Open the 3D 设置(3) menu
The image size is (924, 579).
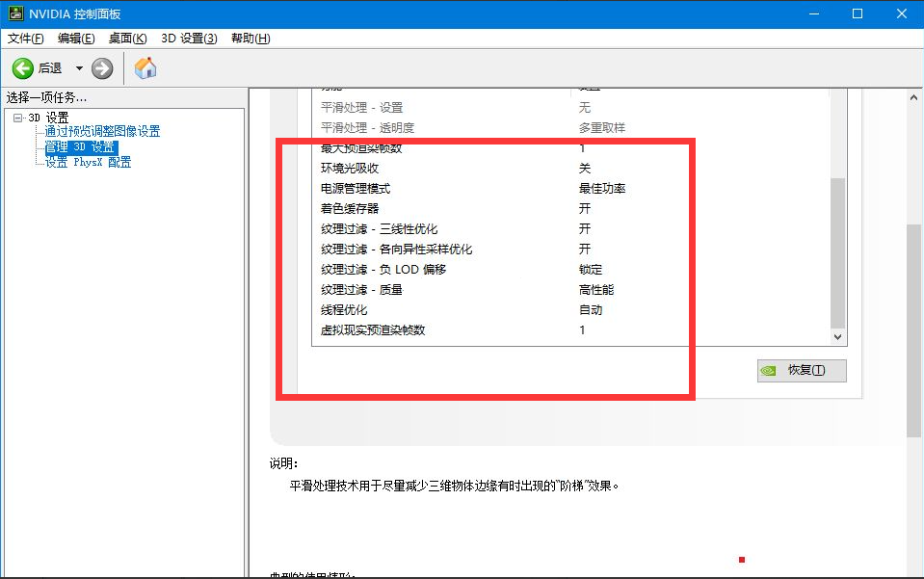coord(189,39)
